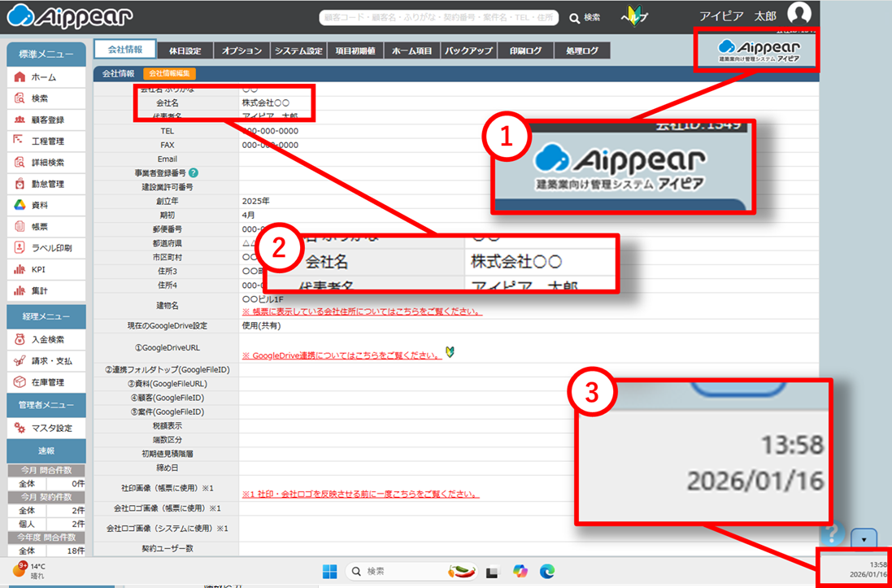Click the help icon beside 事業者登録番号
This screenshot has height=588, width=892.
pyautogui.click(x=194, y=172)
